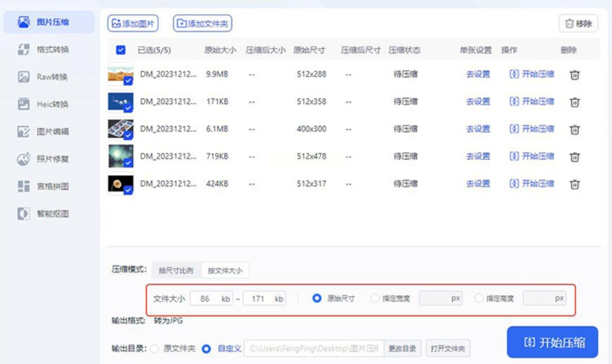Open the 图片编辑 image editing tool
This screenshot has width=612, height=364.
point(43,131)
